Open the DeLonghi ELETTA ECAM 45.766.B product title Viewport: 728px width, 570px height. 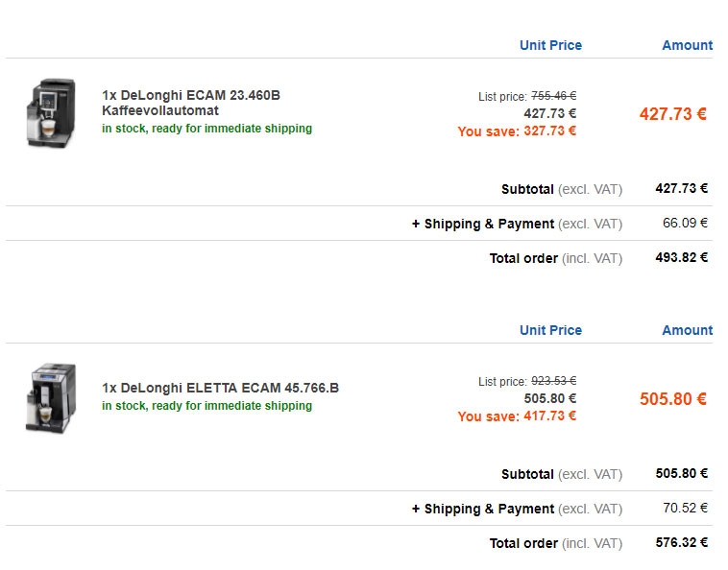click(x=221, y=388)
